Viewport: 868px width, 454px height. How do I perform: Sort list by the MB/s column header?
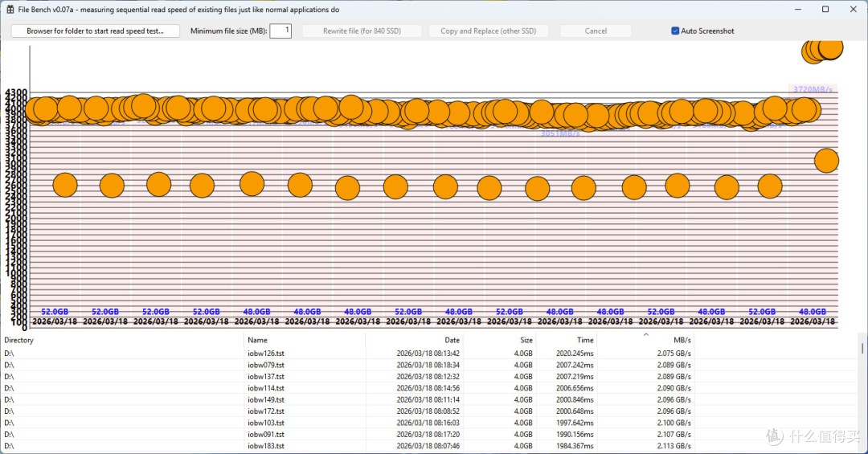coord(645,340)
